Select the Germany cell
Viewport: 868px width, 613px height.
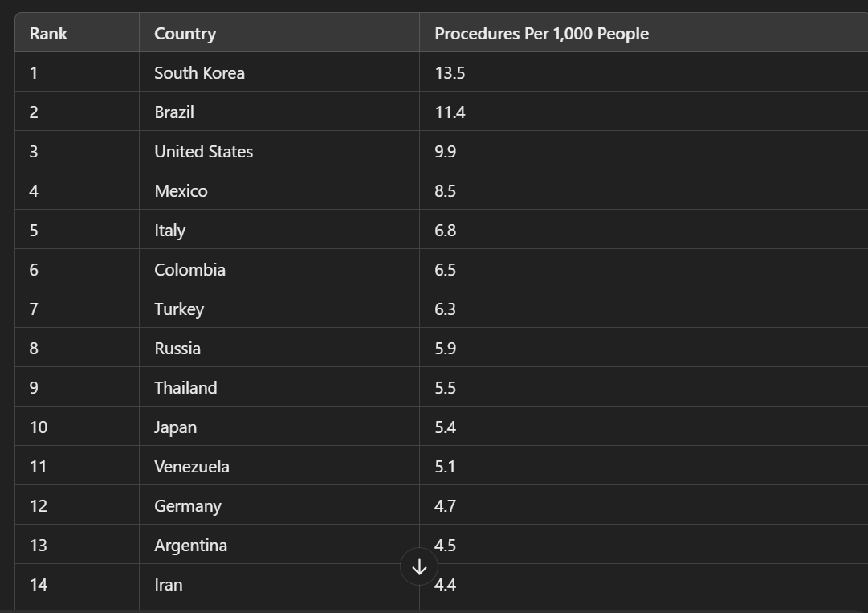point(279,505)
